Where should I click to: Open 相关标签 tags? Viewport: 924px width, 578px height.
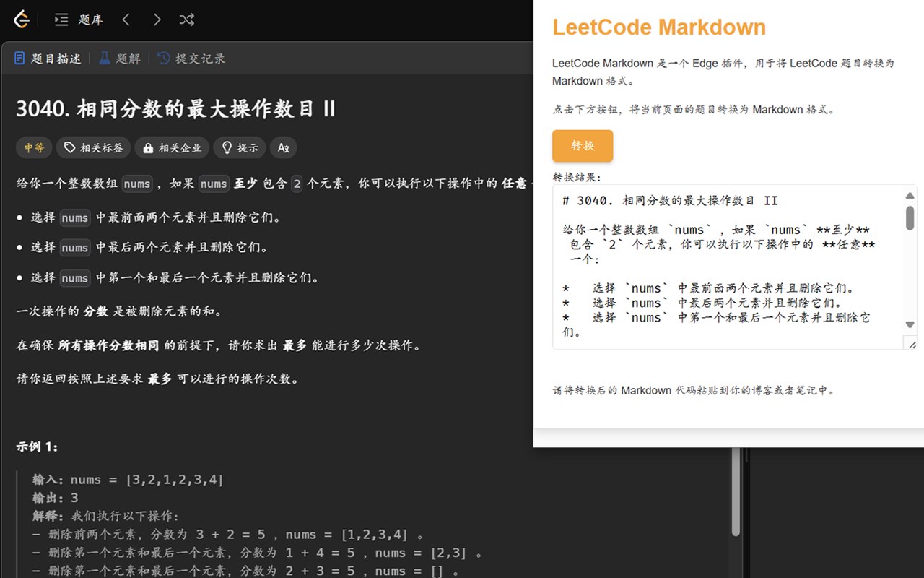click(94, 147)
